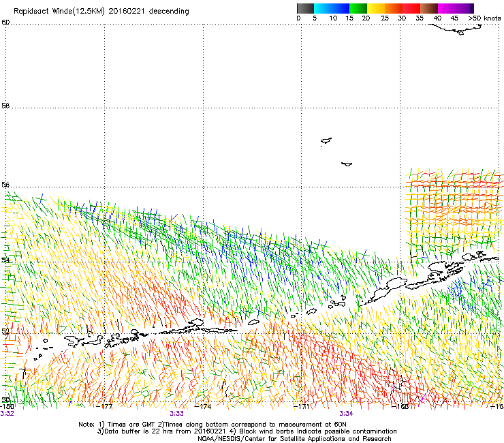Click the "56" latitude label

(5, 185)
